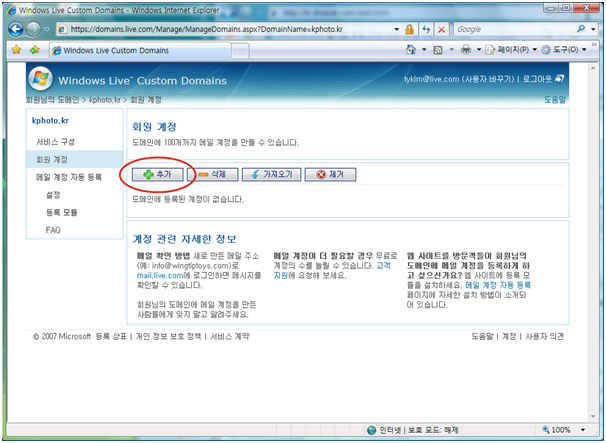
Task: Click Internet zone globe in status bar
Action: (x=371, y=430)
